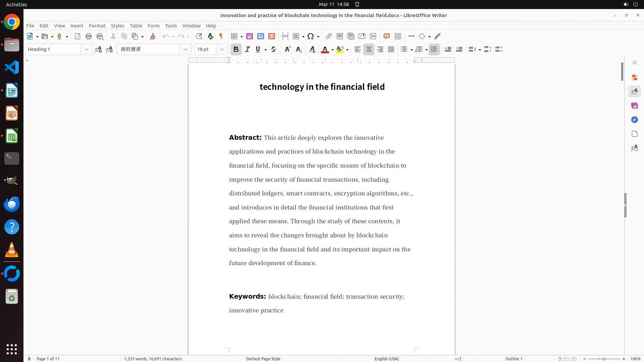Open Find and Replace tool

[199, 36]
